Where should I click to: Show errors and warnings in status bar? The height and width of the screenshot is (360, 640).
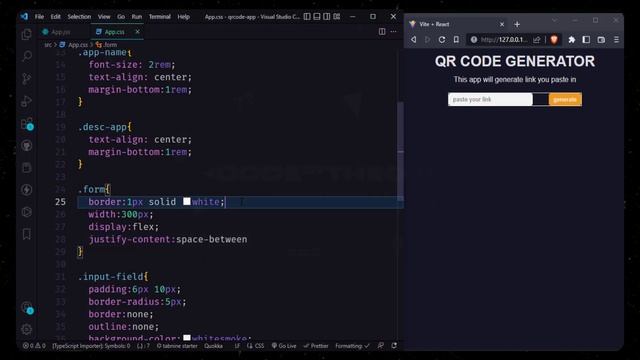click(34, 346)
